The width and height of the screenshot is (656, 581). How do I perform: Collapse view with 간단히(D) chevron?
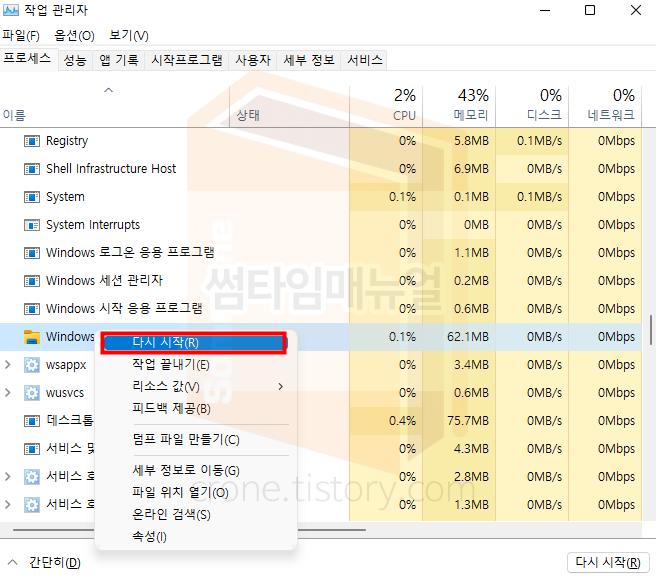point(13,562)
